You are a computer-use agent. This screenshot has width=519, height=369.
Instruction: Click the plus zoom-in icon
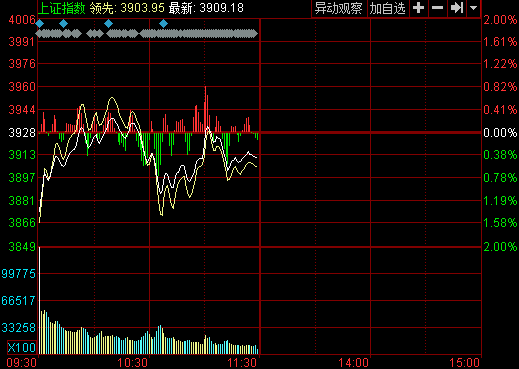click(x=418, y=8)
